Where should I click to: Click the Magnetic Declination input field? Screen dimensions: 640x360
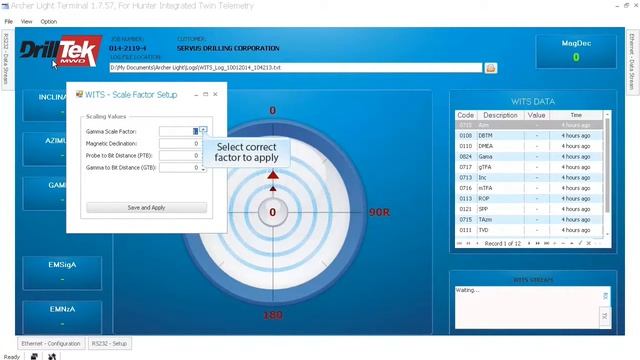click(180, 143)
